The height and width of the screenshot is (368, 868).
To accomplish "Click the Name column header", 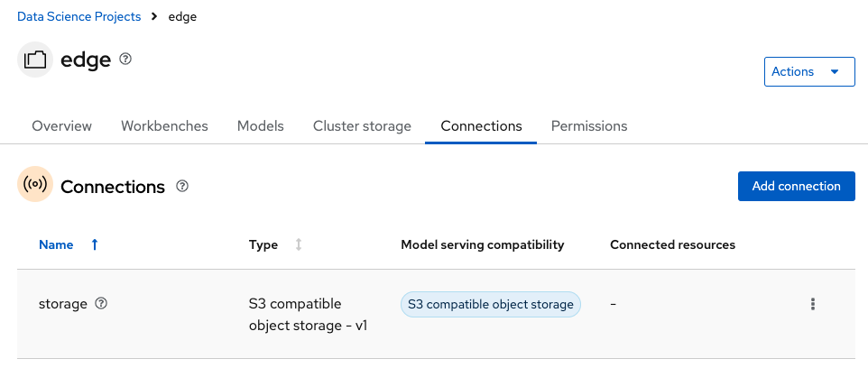I will click(56, 244).
